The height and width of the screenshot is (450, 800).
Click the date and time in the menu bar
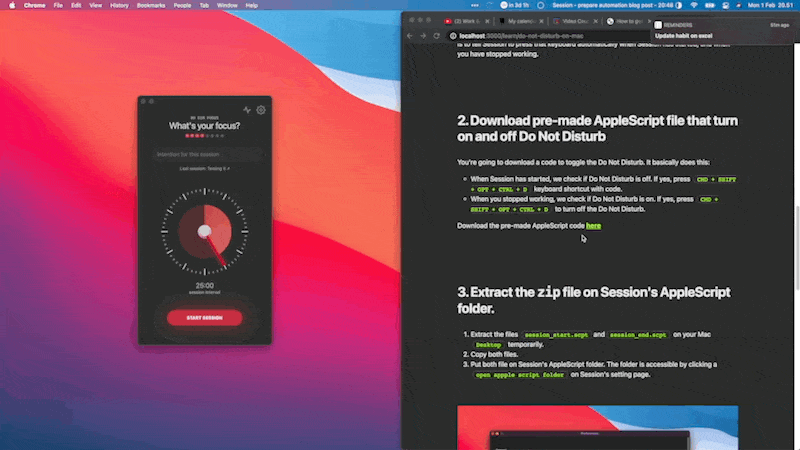tap(770, 5)
